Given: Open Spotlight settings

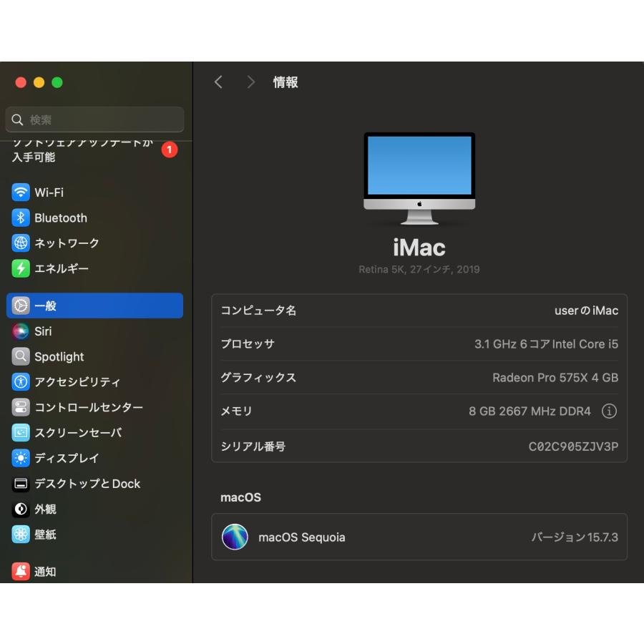Looking at the screenshot, I should [94, 356].
